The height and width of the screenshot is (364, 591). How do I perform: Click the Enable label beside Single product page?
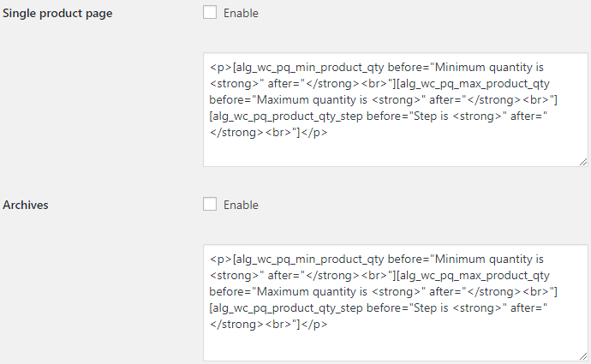pyautogui.click(x=241, y=13)
